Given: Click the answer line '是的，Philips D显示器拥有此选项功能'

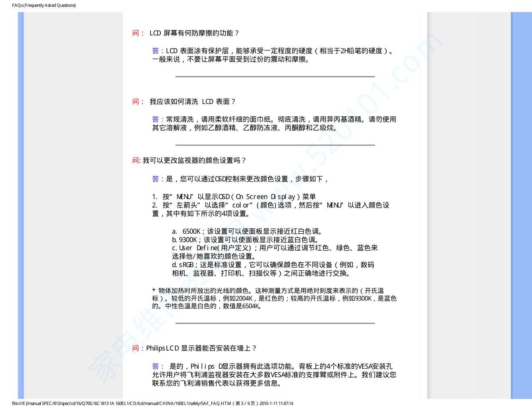Looking at the screenshot, I should [272, 366].
